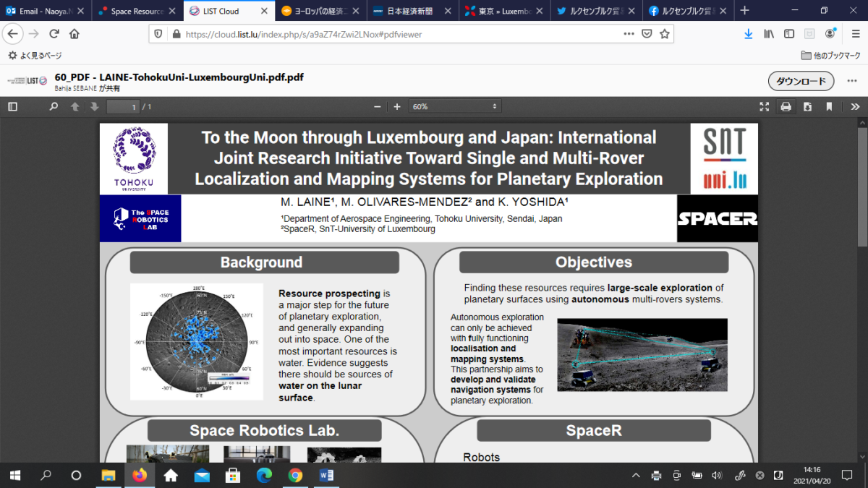Bookmark this page with the star

point(665,34)
